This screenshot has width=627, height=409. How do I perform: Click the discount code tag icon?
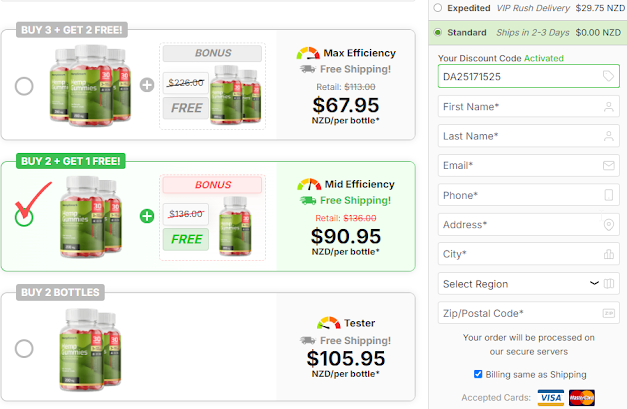tap(609, 76)
